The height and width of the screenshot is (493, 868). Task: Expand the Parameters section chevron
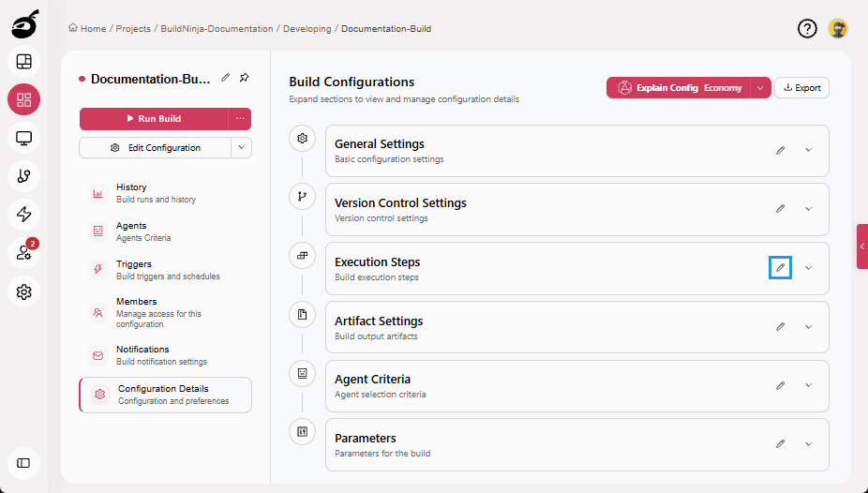click(x=809, y=443)
